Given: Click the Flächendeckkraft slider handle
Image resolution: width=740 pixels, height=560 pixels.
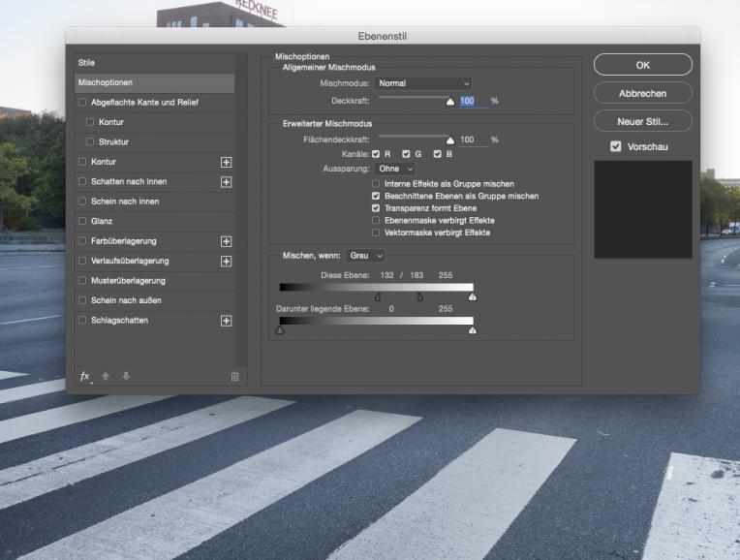Looking at the screenshot, I should click(450, 140).
